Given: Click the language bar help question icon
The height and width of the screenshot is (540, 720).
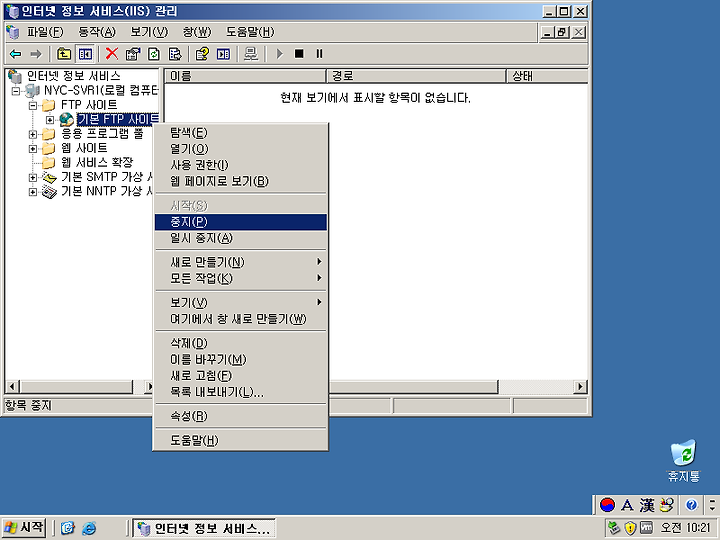Looking at the screenshot, I should tap(691, 505).
